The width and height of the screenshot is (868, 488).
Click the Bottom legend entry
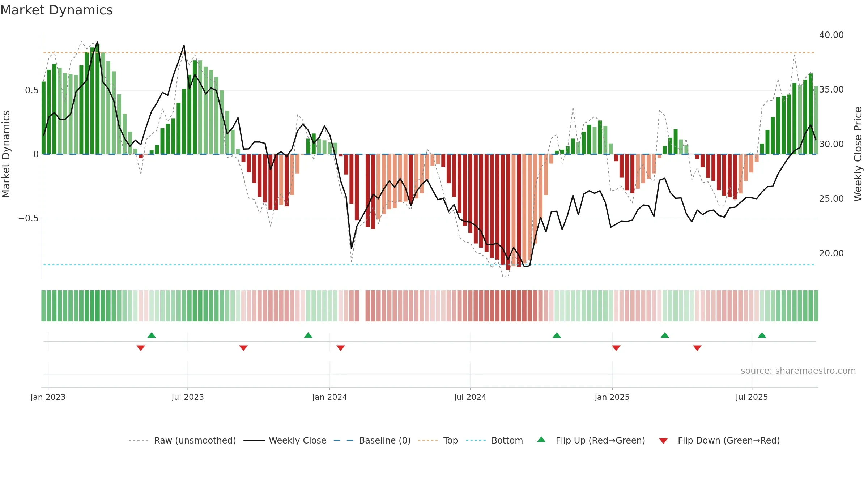coord(494,440)
